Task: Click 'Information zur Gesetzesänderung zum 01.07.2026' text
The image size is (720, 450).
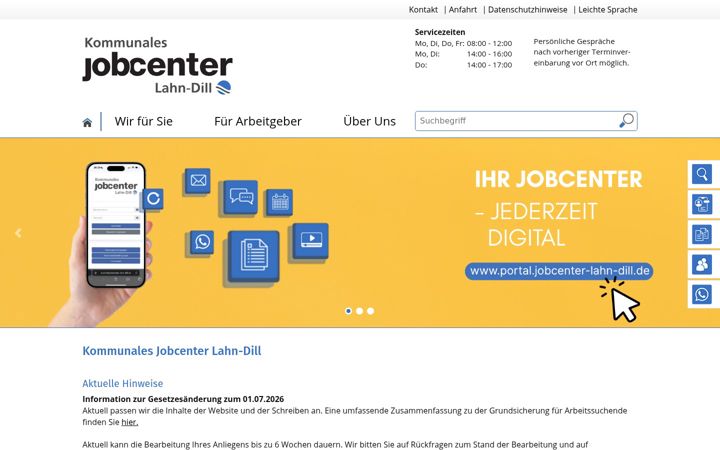Action: tap(183, 399)
